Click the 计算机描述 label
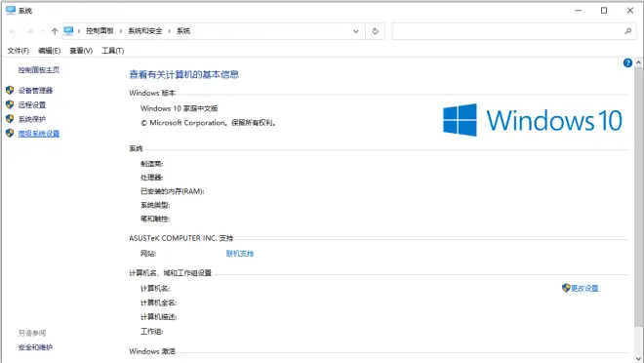Viewport: 644px width, 363px height. 158,317
